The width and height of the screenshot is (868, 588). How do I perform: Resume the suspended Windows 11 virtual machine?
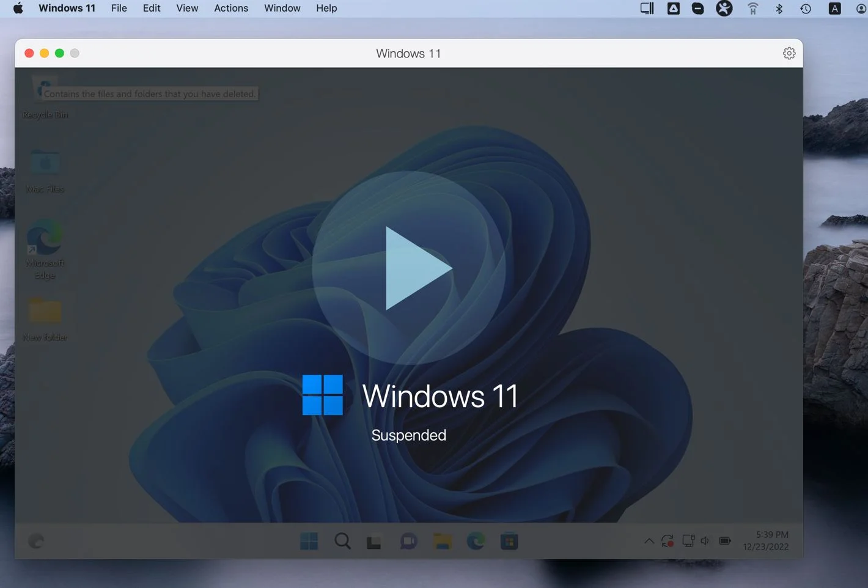(409, 268)
